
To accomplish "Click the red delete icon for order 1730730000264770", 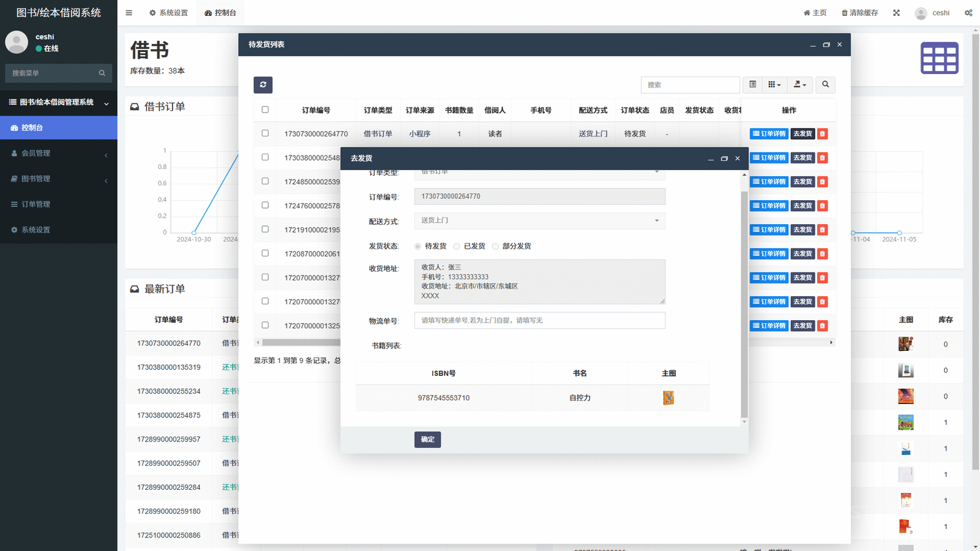I will tap(822, 133).
